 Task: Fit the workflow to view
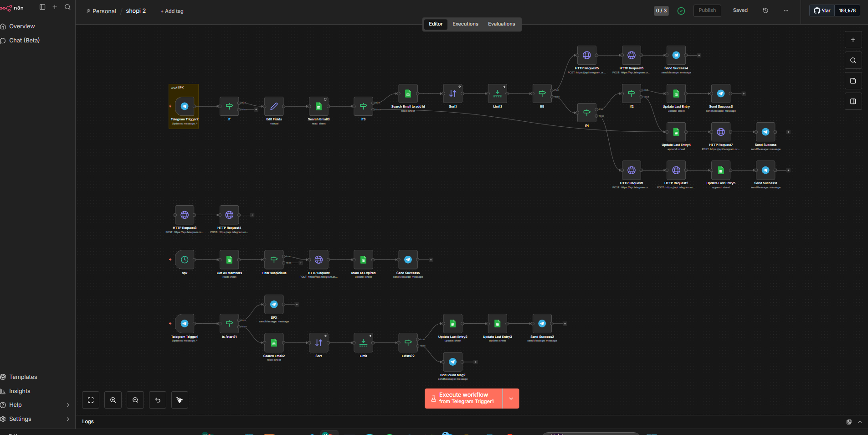(91, 400)
